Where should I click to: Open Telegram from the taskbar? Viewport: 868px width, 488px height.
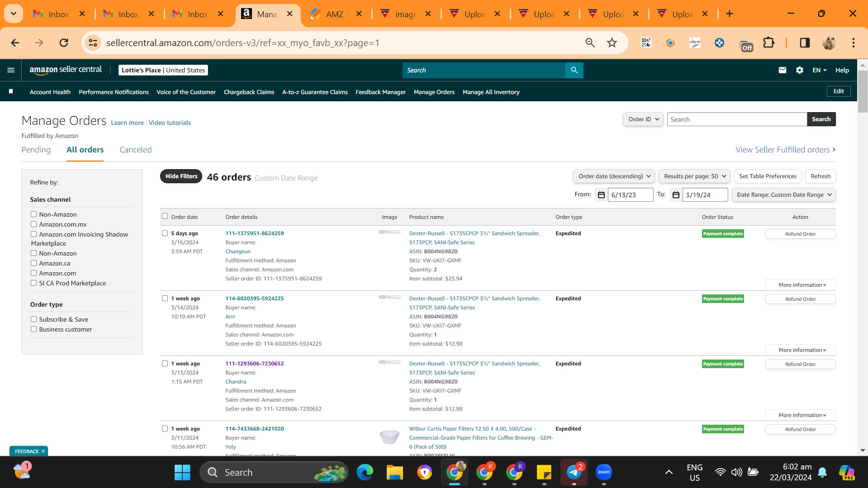pyautogui.click(x=574, y=473)
